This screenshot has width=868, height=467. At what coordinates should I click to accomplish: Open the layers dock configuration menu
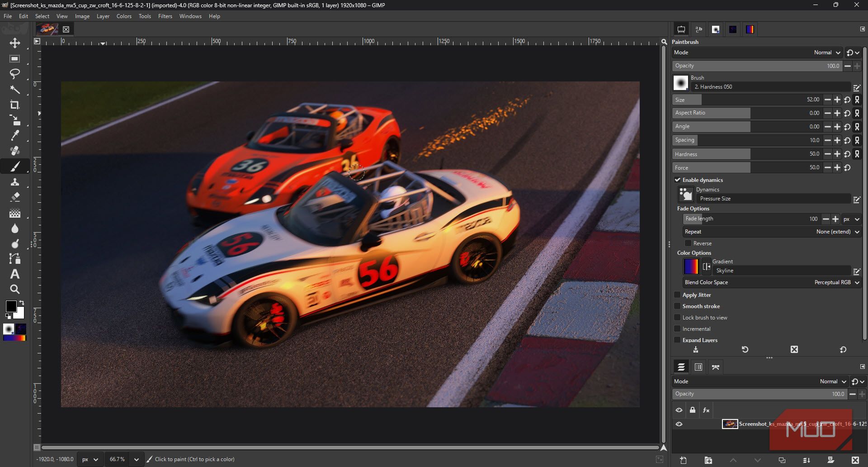pos(862,367)
